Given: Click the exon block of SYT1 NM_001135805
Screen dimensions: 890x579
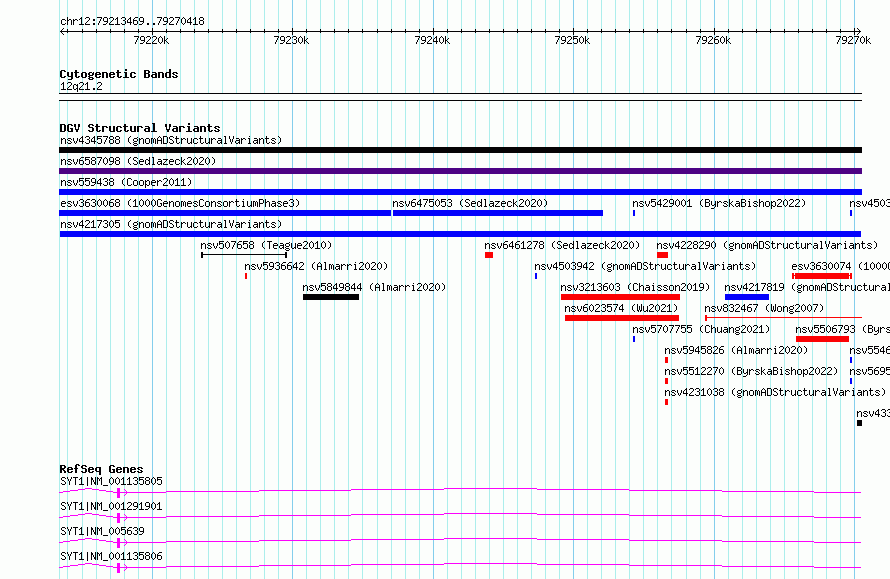Looking at the screenshot, I should tap(118, 493).
